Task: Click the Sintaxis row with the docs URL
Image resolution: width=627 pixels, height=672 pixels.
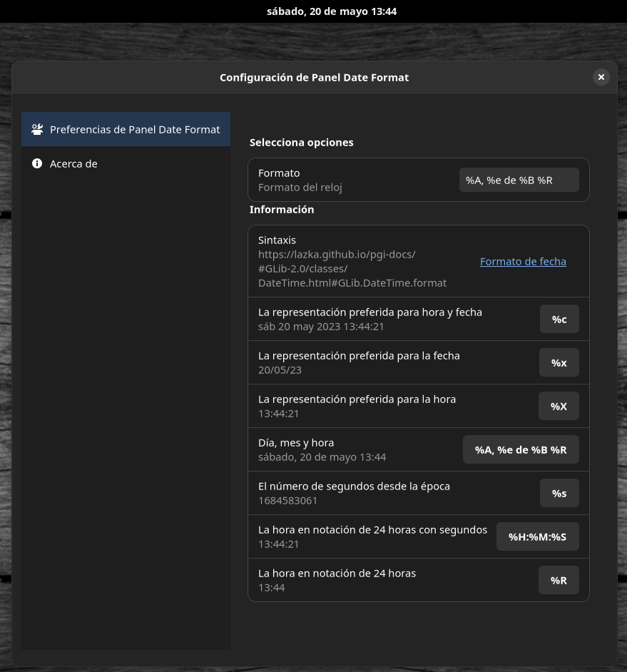Action: pyautogui.click(x=418, y=261)
